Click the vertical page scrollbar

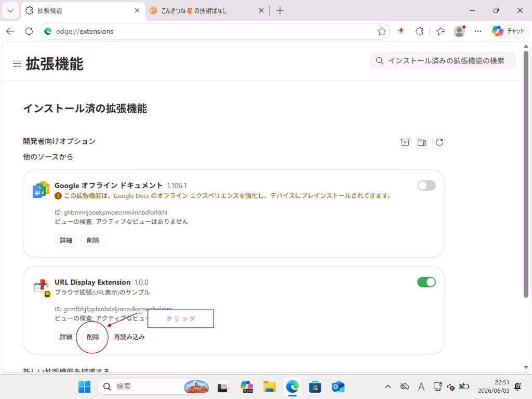coord(526,175)
